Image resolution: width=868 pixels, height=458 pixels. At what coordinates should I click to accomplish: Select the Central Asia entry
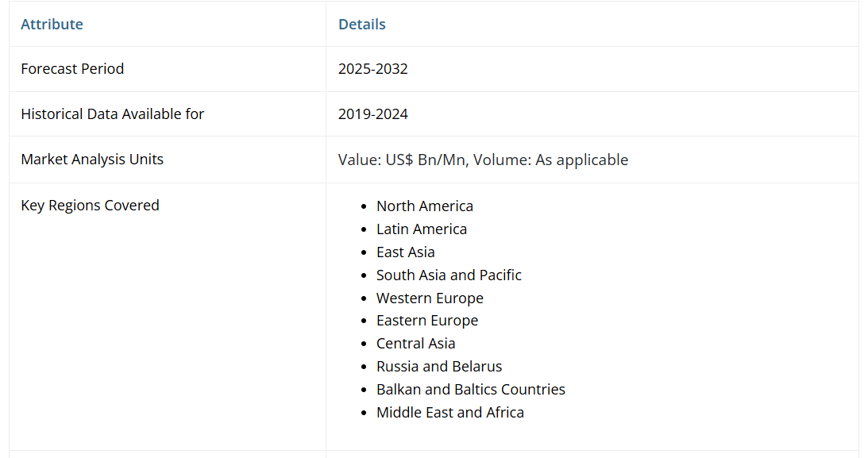point(415,343)
